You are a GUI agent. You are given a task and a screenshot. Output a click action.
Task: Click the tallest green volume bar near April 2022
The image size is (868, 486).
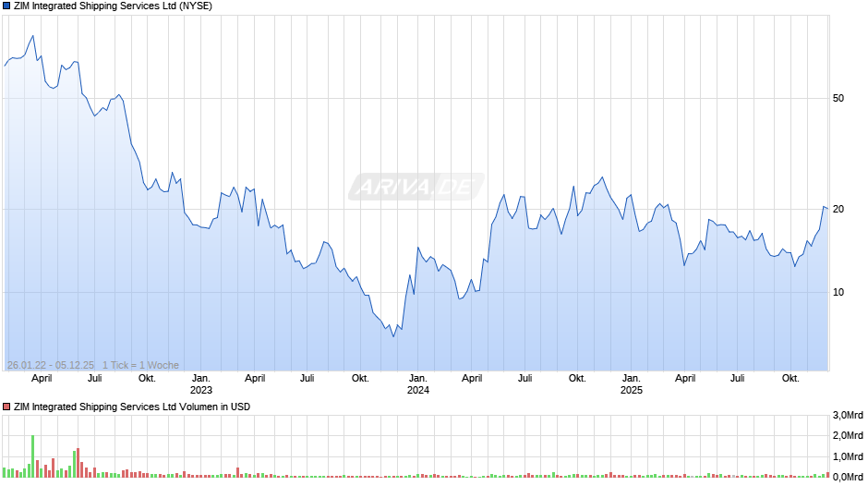[x=32, y=456]
